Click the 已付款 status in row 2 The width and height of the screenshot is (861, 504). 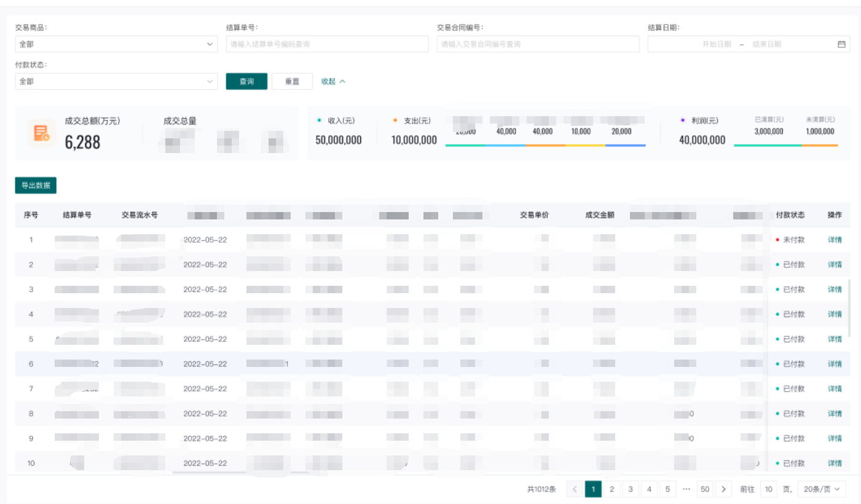pyautogui.click(x=790, y=264)
